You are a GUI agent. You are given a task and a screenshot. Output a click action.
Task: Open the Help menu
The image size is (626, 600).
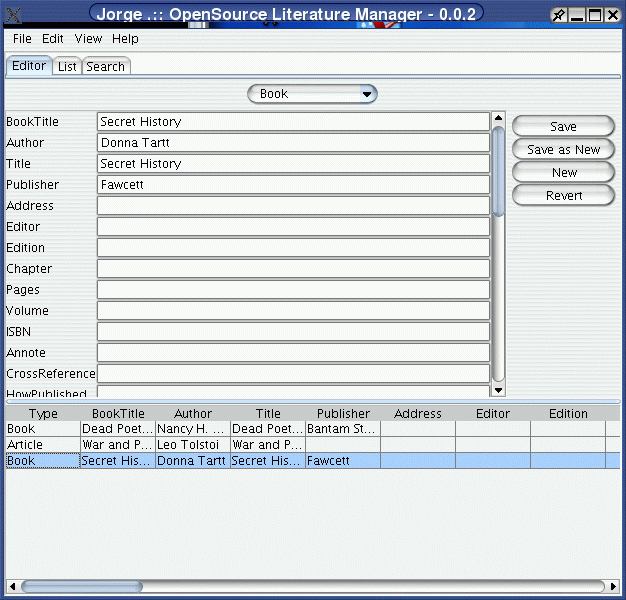125,39
